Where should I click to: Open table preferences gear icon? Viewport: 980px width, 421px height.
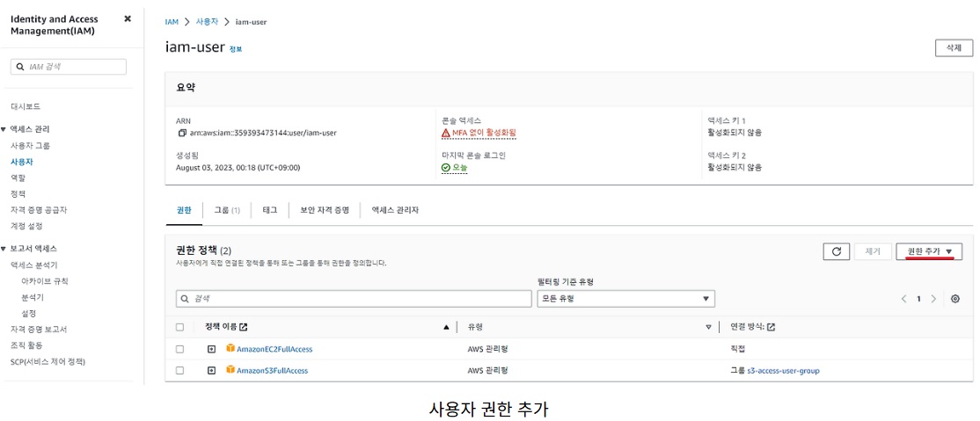click(955, 299)
